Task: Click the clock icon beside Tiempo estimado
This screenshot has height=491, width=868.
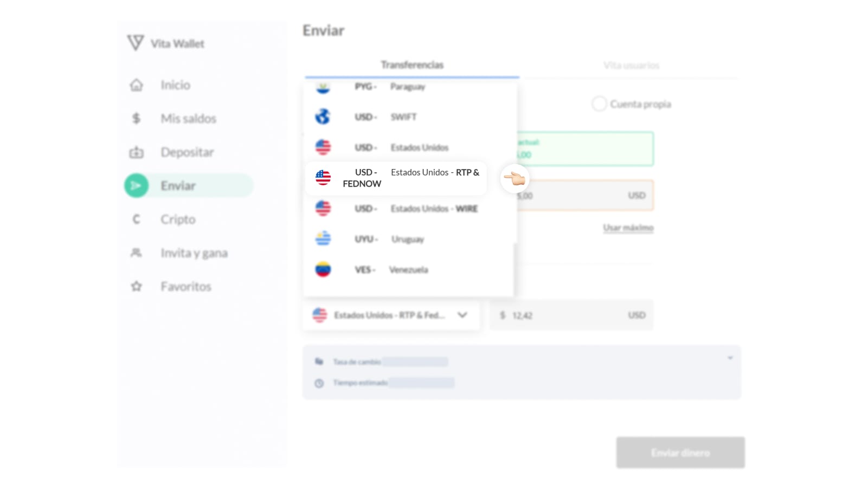Action: click(319, 383)
